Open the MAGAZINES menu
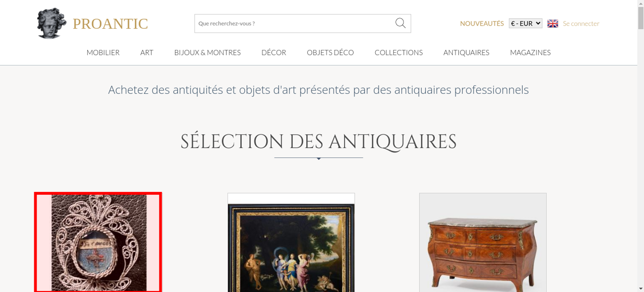This screenshot has height=292, width=644. click(530, 52)
